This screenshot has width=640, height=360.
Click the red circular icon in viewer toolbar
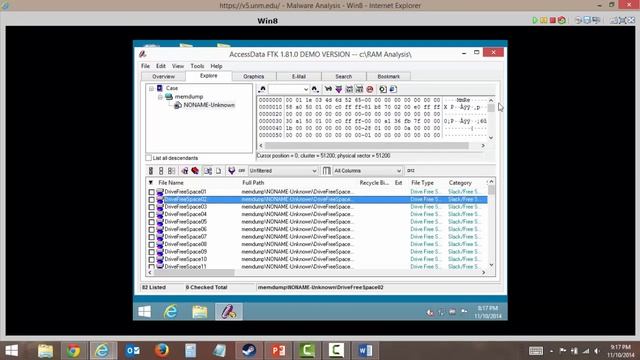coord(370,89)
